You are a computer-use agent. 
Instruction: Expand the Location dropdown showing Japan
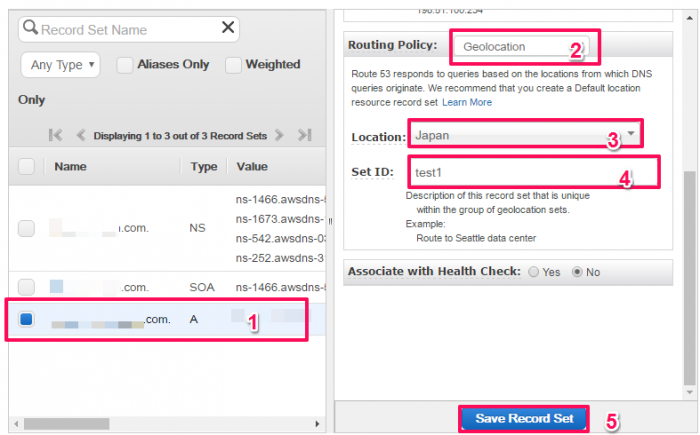pos(525,134)
